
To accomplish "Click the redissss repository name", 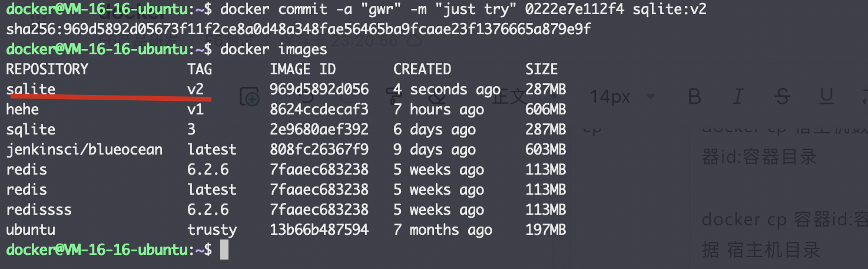I will click(39, 210).
